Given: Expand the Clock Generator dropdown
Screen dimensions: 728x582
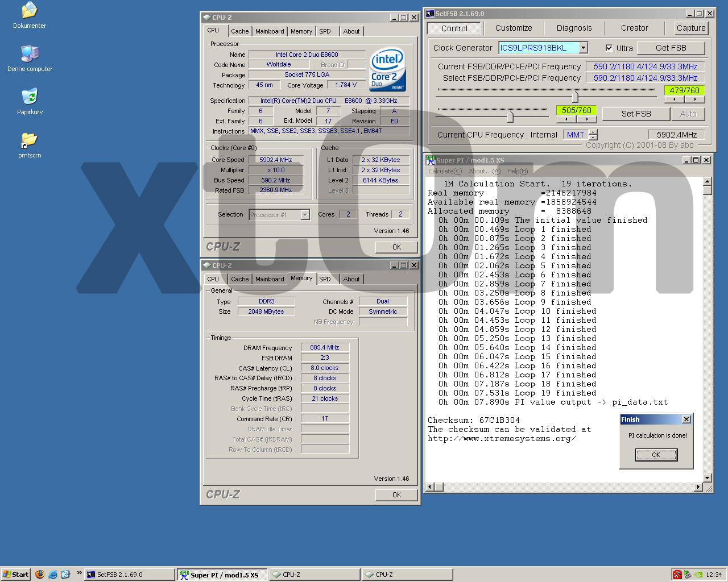Looking at the screenshot, I should (x=583, y=48).
